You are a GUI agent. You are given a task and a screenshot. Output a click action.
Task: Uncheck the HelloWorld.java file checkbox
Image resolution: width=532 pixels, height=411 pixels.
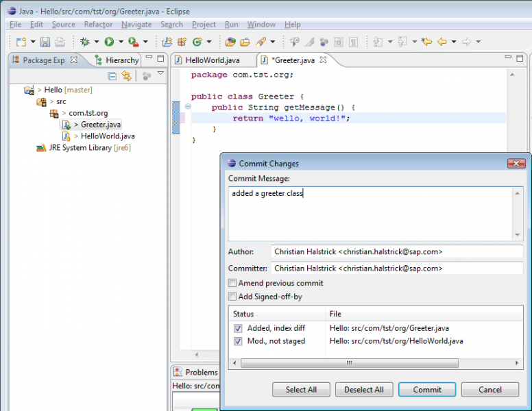(x=238, y=341)
